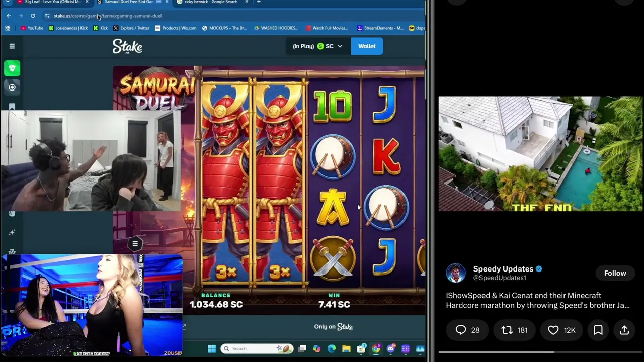Read the full IShowSpeed & Kai Cenat post text
The width and height of the screenshot is (644, 362).
click(537, 300)
